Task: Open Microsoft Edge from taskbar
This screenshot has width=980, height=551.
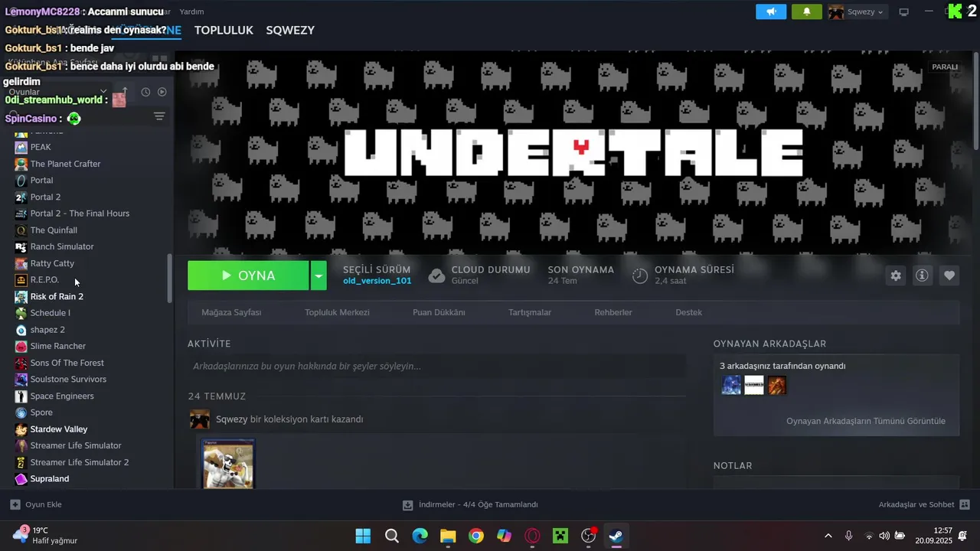Action: [420, 536]
